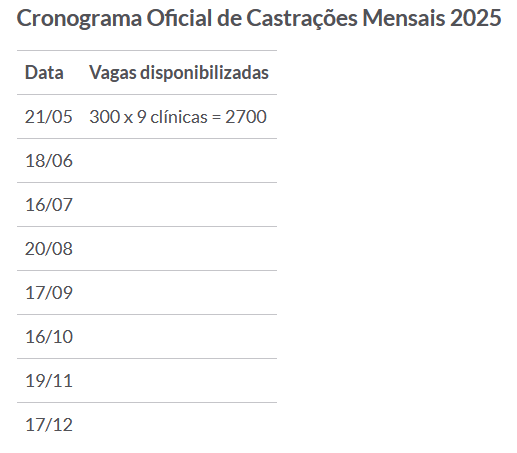Click empty vagas cell beside 19/11
This screenshot has height=453, width=517.
179,381
